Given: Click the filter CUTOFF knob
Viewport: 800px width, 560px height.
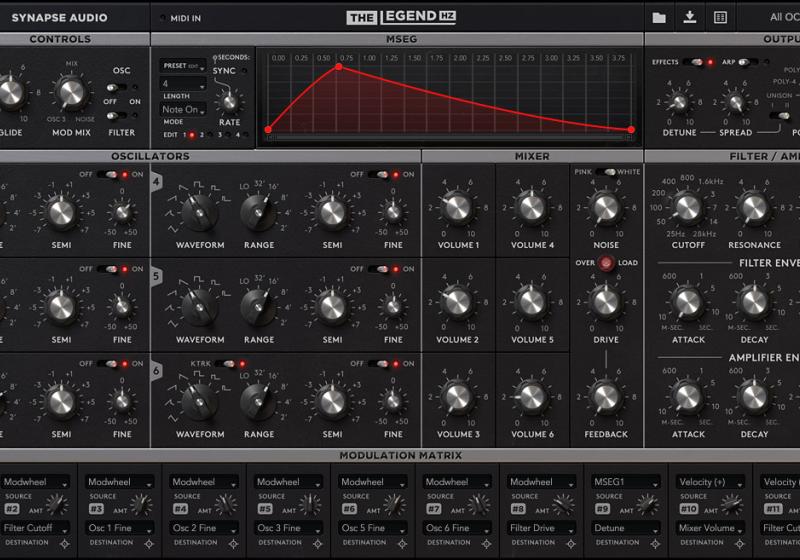Looking at the screenshot, I should coord(688,208).
